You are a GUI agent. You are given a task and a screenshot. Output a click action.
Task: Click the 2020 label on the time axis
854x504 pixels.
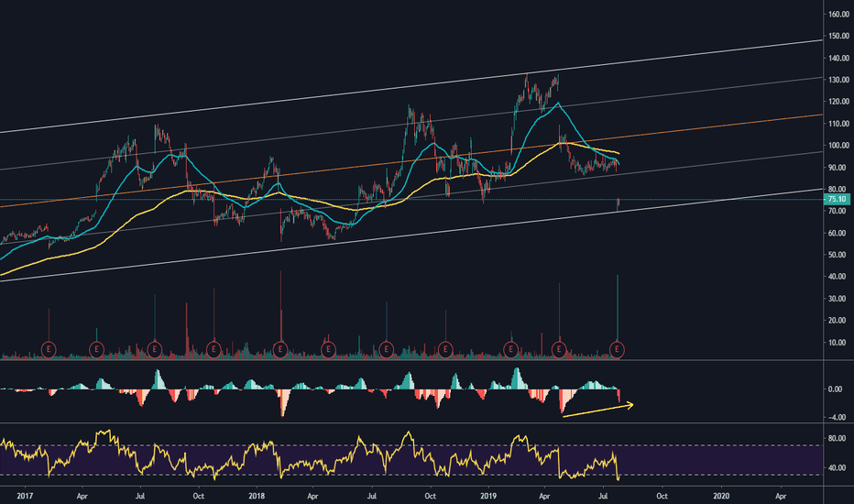721,496
